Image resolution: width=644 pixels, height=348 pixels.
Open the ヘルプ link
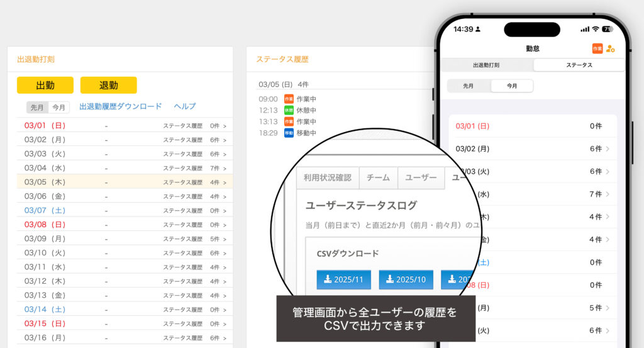(185, 106)
